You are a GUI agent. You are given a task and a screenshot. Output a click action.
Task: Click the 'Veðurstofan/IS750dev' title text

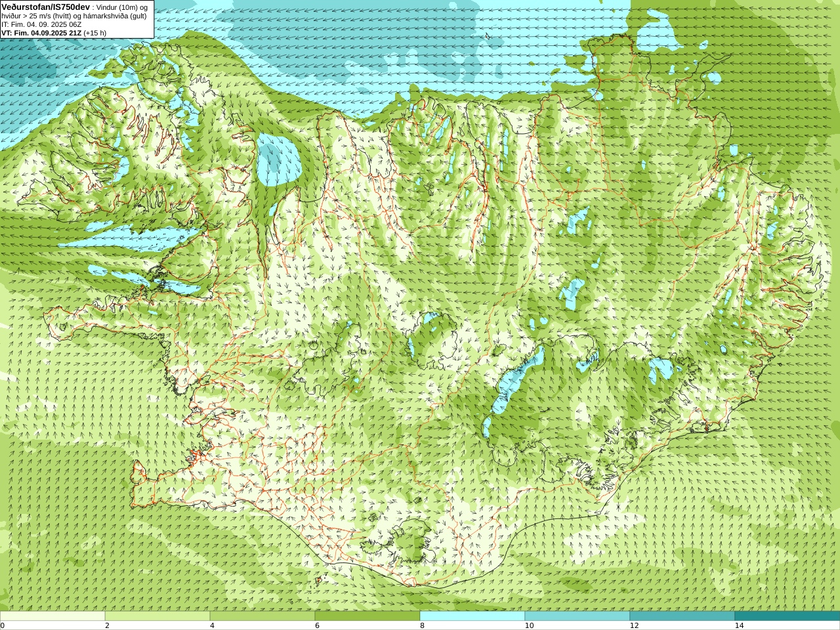(x=46, y=7)
